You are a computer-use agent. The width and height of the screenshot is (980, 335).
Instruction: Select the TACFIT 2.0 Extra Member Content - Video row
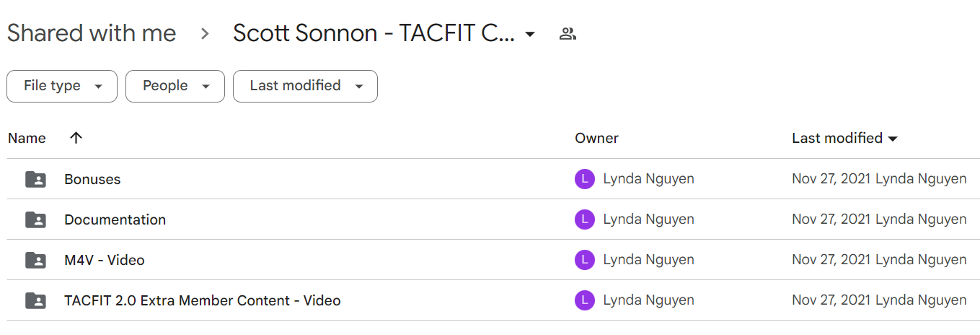coord(490,300)
